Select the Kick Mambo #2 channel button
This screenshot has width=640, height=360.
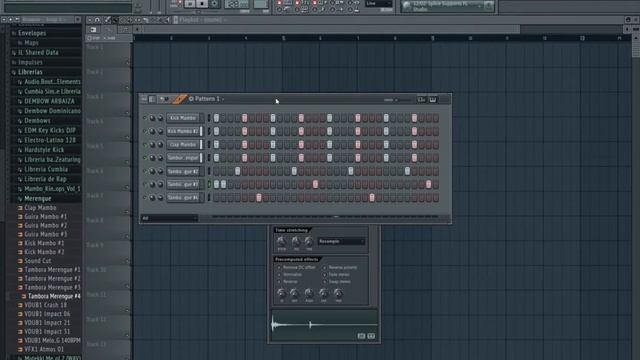183,131
